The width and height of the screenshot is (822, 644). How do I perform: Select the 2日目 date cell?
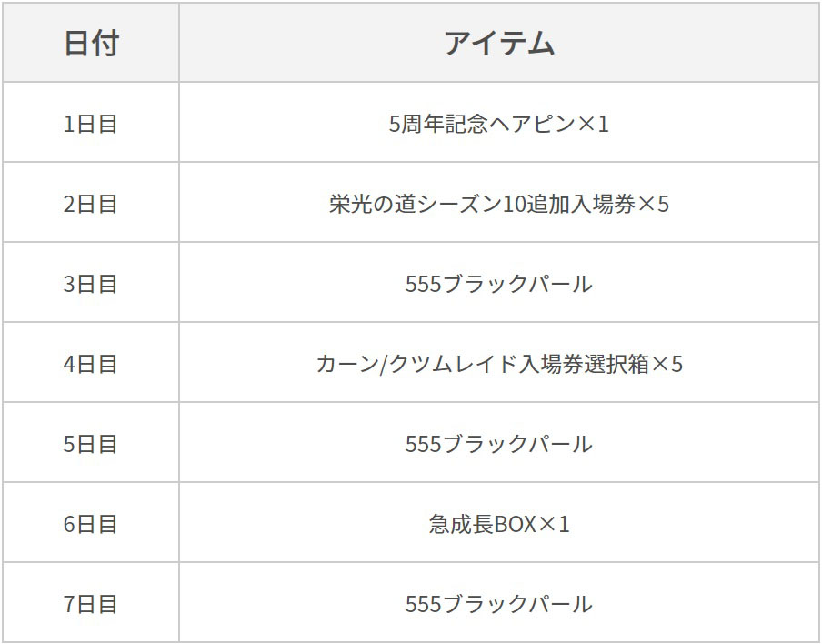tap(91, 203)
